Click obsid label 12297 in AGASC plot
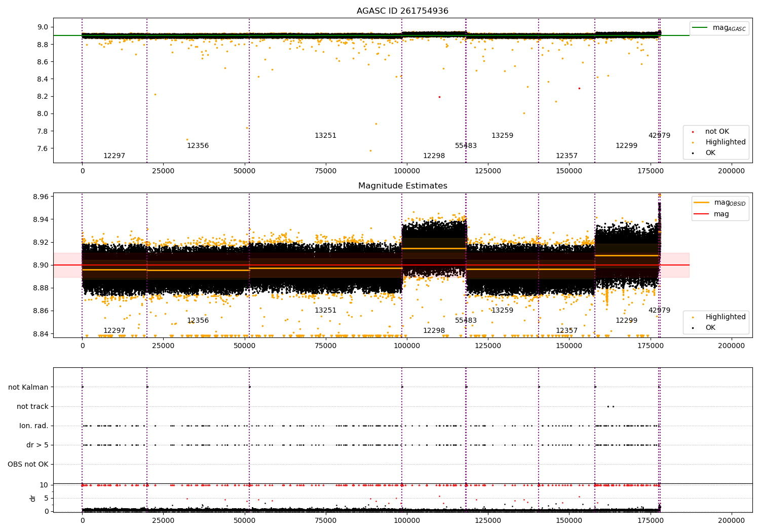 point(114,156)
